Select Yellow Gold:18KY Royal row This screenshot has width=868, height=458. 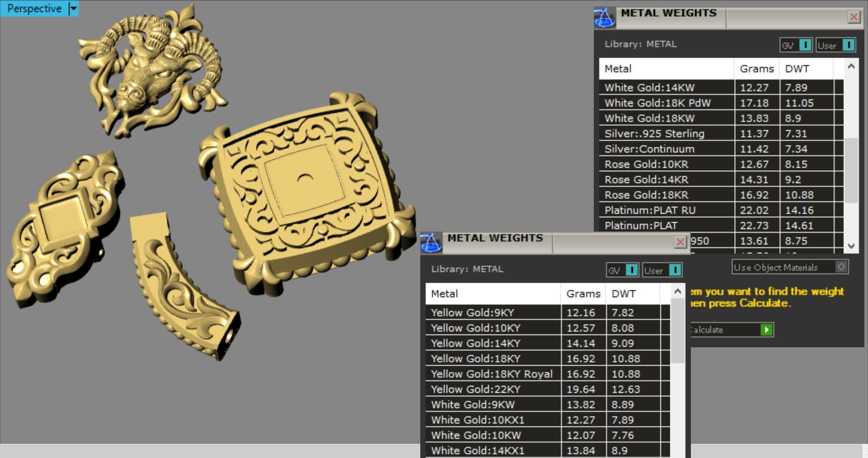tap(548, 374)
